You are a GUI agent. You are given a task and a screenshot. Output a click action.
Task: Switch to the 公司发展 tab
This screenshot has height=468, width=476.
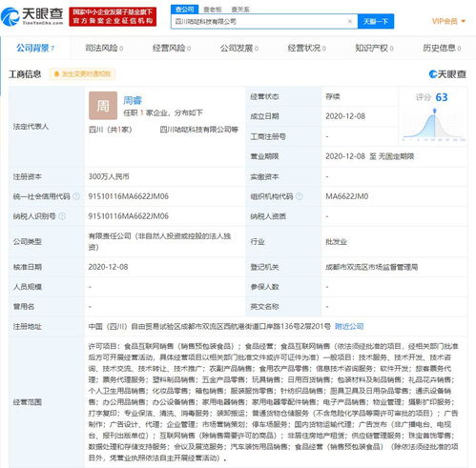tap(239, 48)
